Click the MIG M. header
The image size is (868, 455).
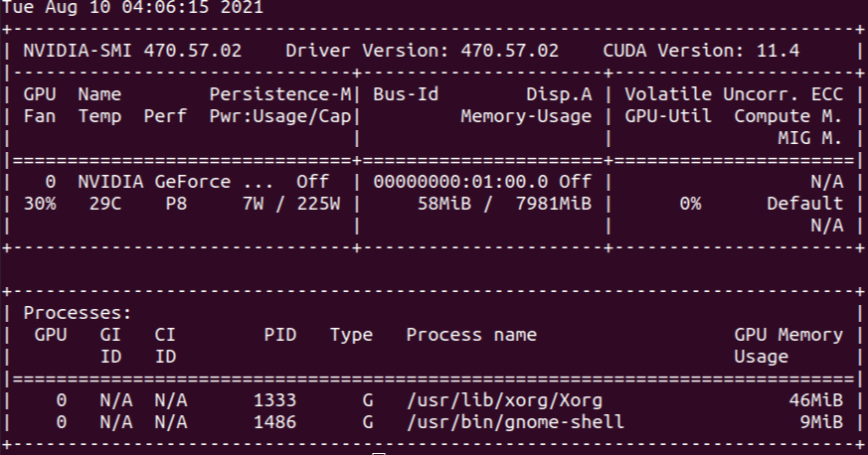[x=810, y=138]
